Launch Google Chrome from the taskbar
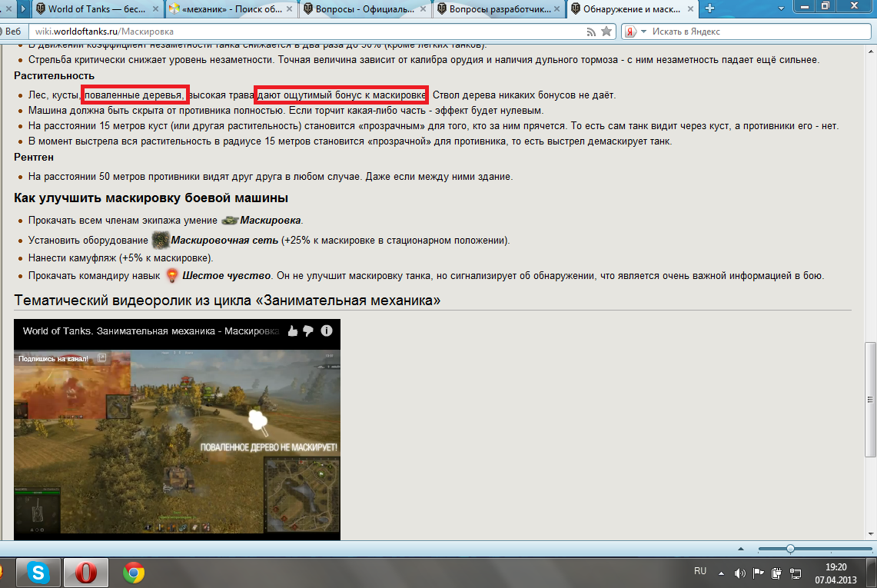The width and height of the screenshot is (877, 588). tap(133, 573)
